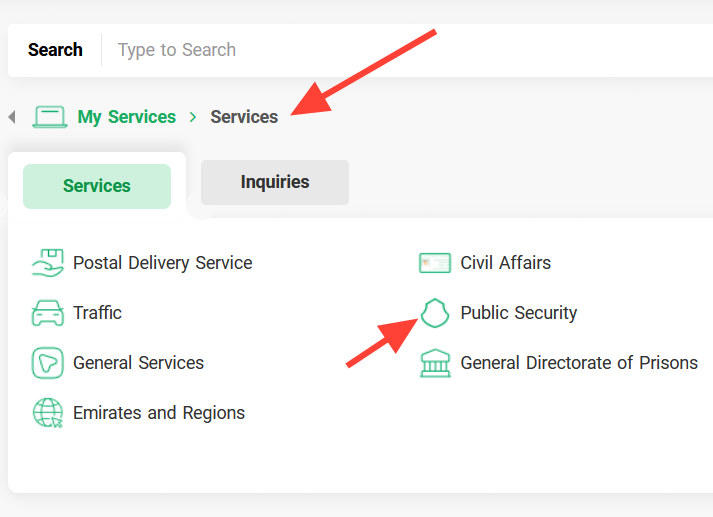Click the Civil Affairs ID card icon
The width and height of the screenshot is (713, 517).
click(435, 263)
